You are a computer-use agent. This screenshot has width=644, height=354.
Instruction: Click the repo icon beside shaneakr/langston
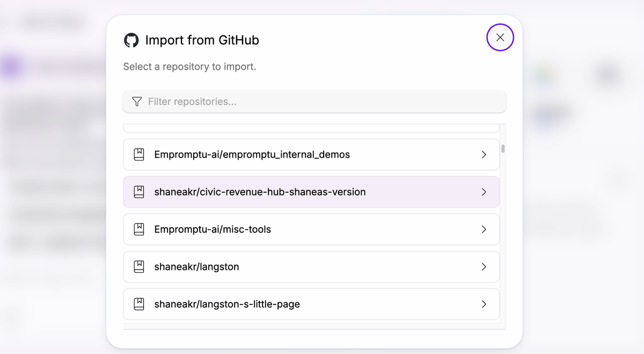139,266
